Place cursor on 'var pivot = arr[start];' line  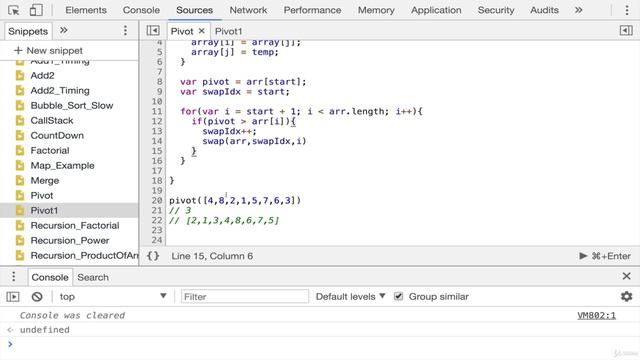[243, 82]
